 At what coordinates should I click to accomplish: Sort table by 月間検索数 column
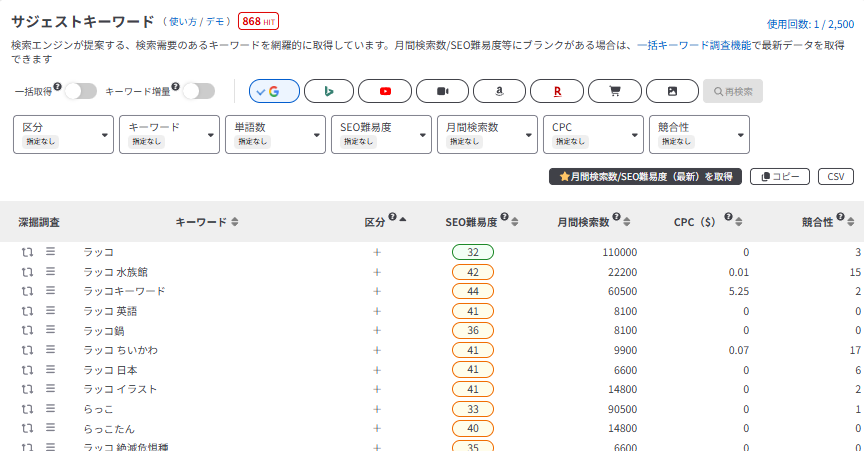(x=627, y=222)
